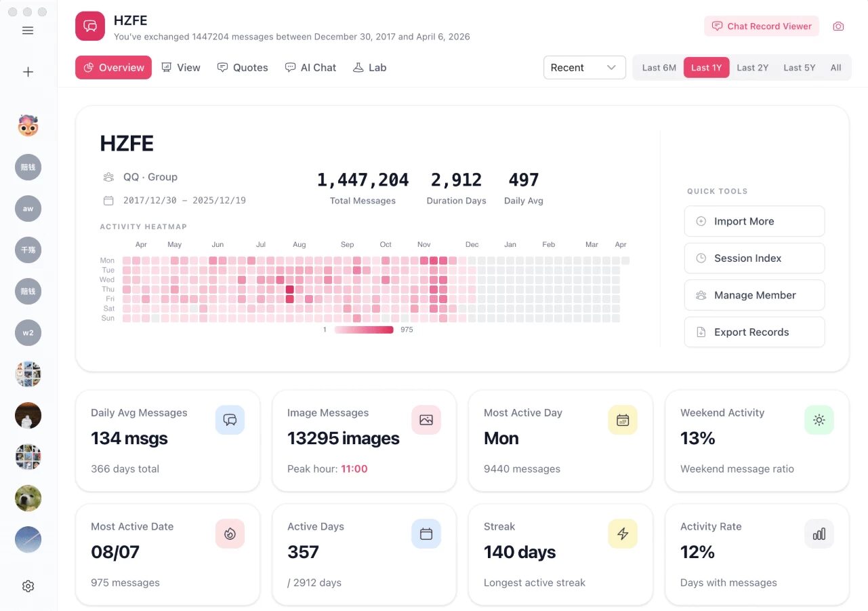The image size is (868, 611).
Task: Click the calendar icon beside date range
Action: (x=108, y=201)
